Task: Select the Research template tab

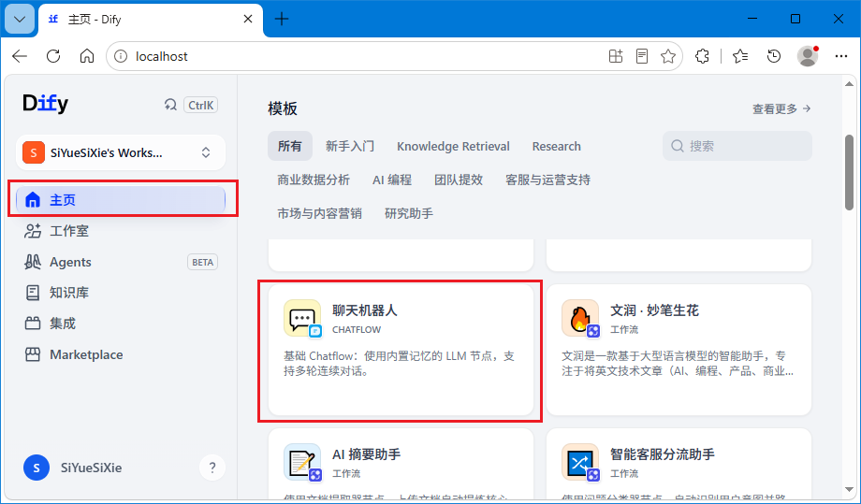Action: (x=556, y=147)
